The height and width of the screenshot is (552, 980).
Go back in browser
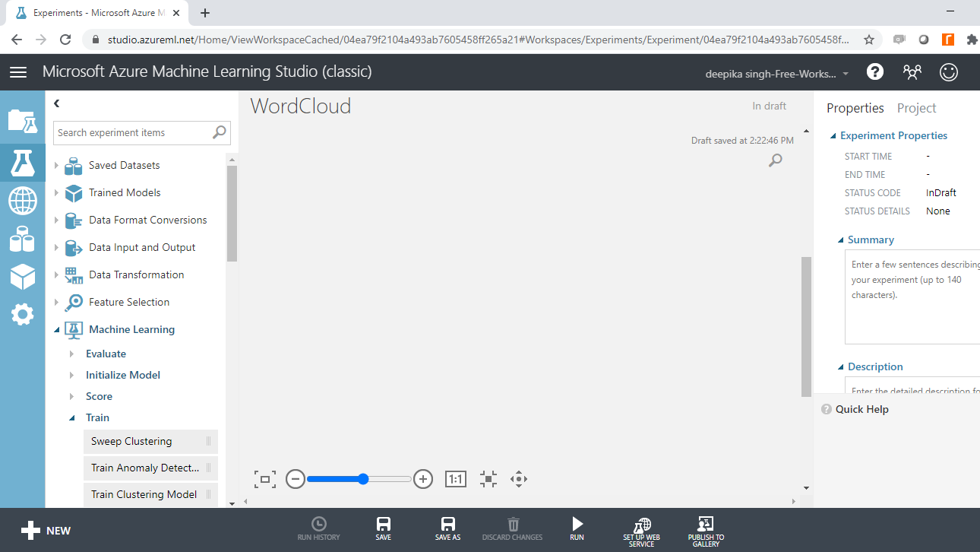pos(17,40)
